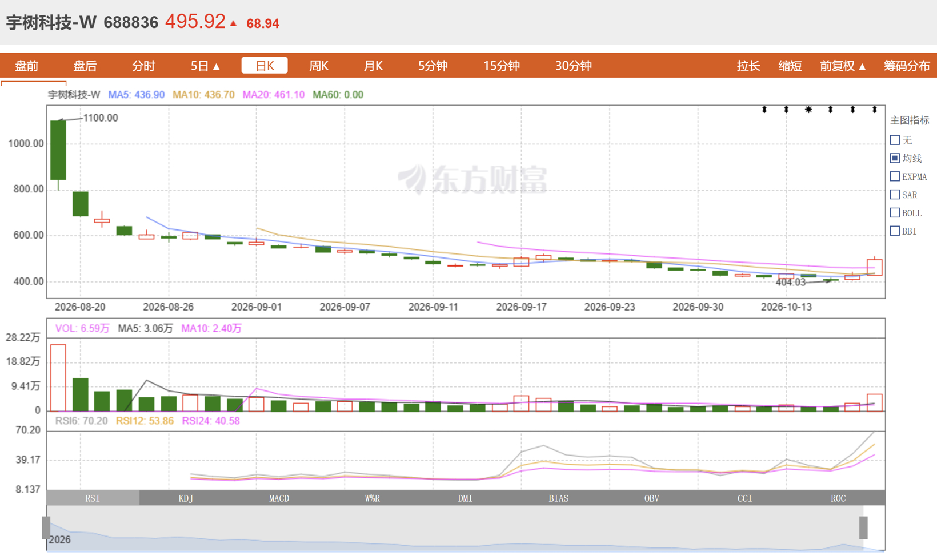Click the 404.03 low price label
The image size is (937, 560).
point(791,283)
